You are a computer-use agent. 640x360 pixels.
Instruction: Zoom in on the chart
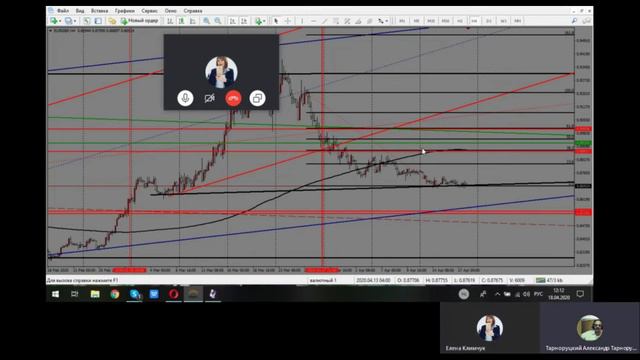click(x=207, y=21)
